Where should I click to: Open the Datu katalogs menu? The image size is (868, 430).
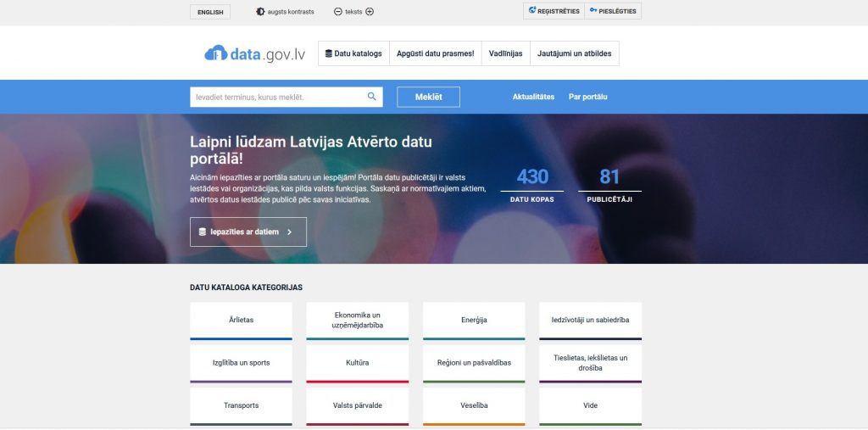click(x=353, y=53)
